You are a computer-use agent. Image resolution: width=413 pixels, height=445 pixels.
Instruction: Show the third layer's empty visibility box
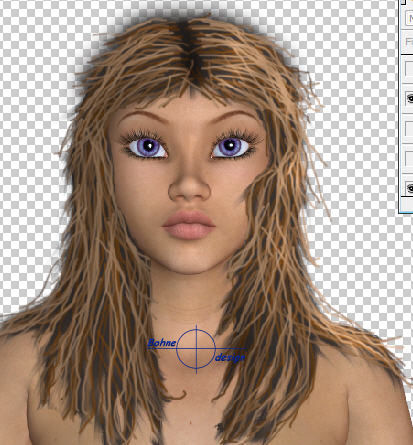click(x=410, y=129)
